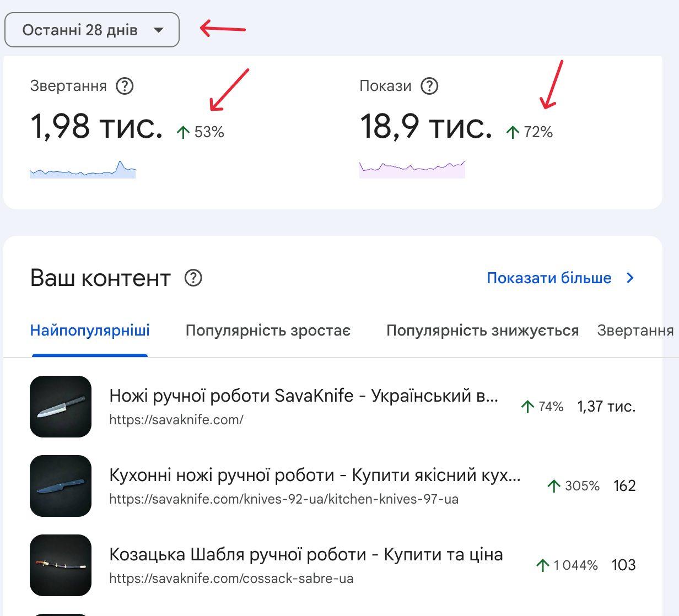Open the 'Останні 28 днів' date range dropdown

[x=92, y=30]
